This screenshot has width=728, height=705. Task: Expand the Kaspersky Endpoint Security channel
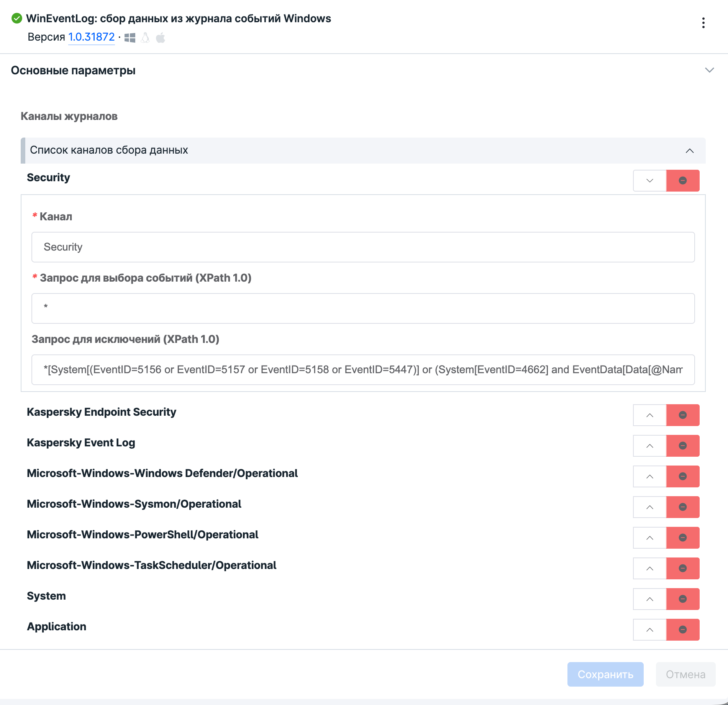pos(650,415)
